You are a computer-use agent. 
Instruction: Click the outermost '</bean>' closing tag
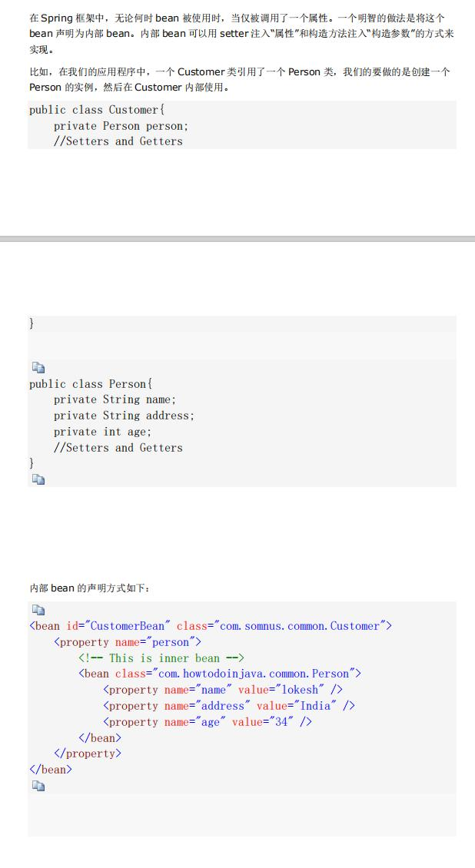pos(51,769)
